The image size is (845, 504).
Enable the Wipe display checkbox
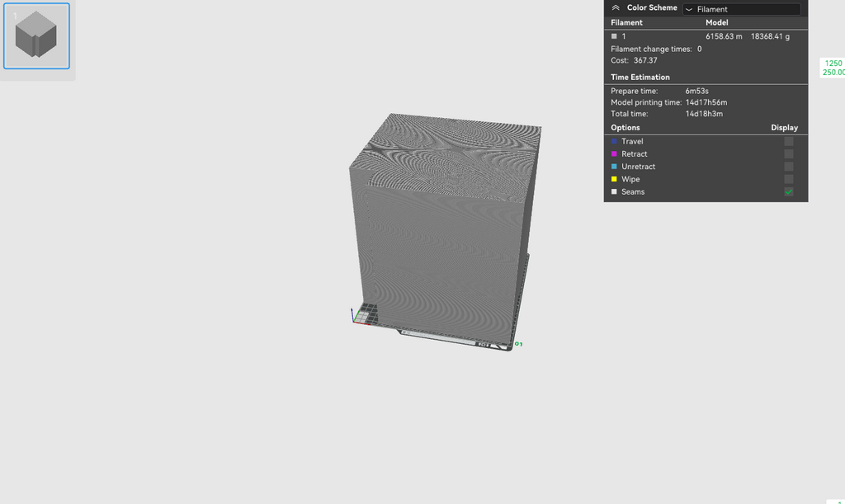click(x=788, y=179)
